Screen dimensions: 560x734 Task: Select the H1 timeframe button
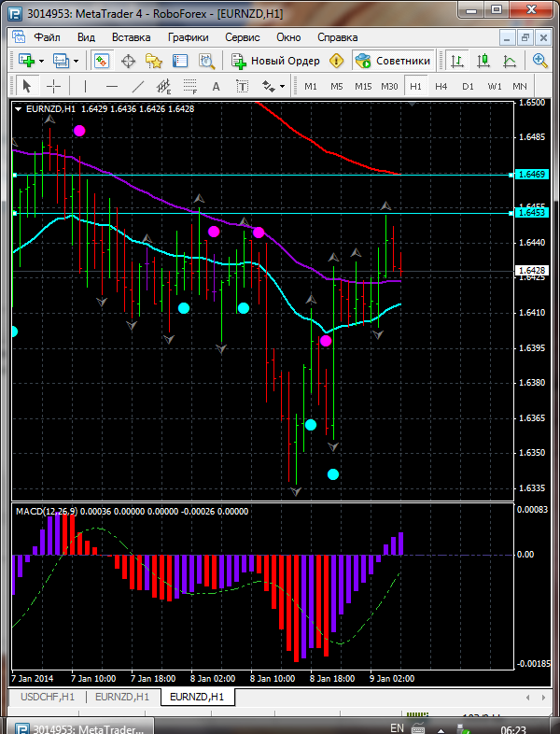tap(415, 86)
